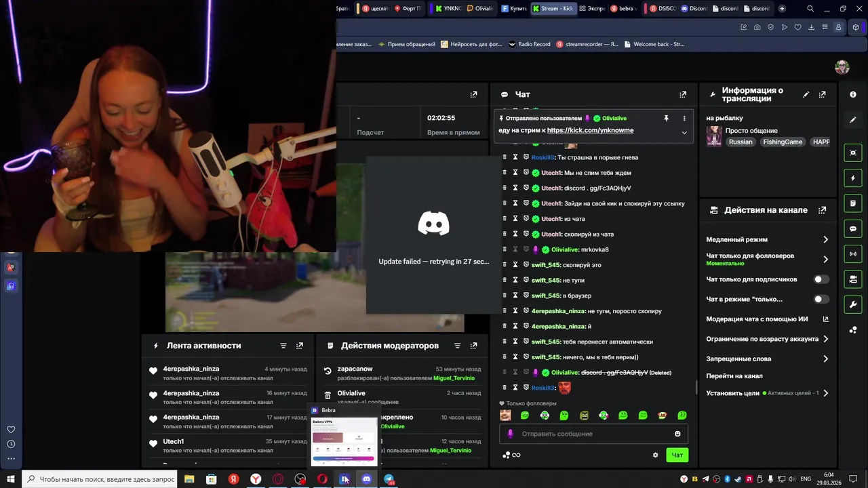Click username Roskill3 on the гнева message
Viewport: 868px width, 488px height.
(543, 157)
